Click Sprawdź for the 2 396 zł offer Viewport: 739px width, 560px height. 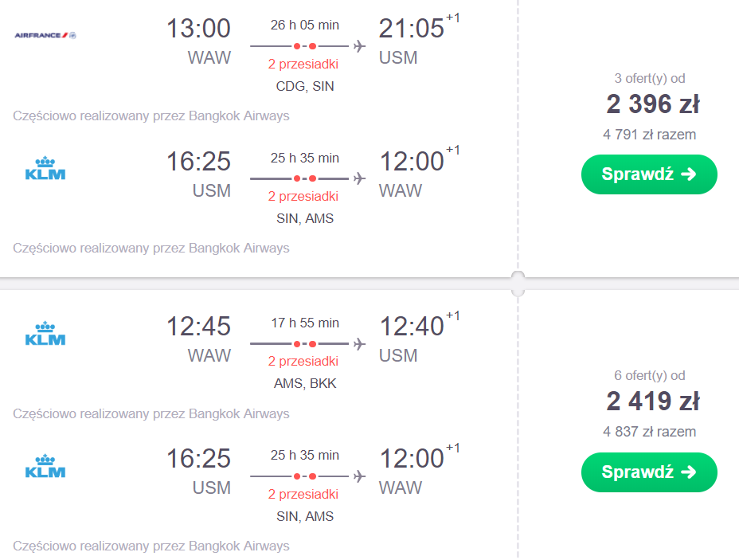click(649, 174)
